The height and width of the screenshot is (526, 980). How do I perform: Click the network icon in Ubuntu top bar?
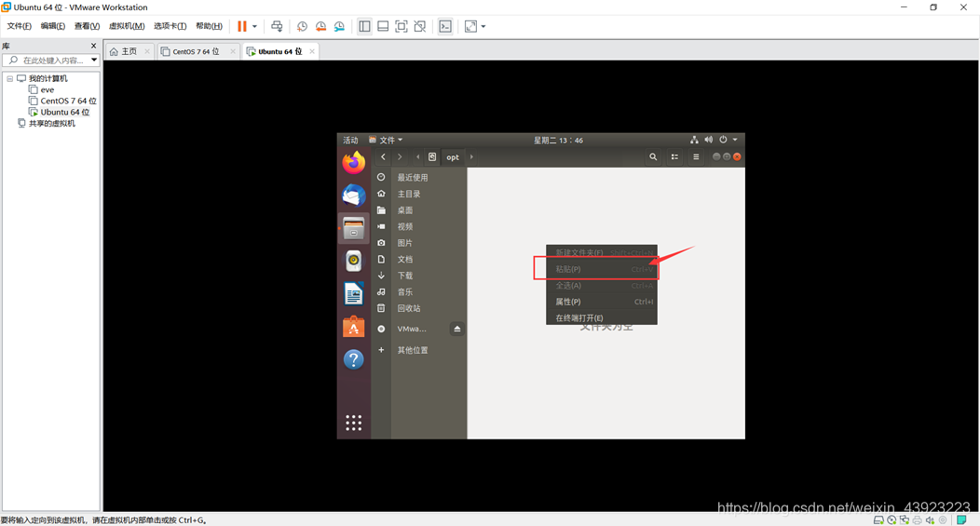tap(694, 140)
